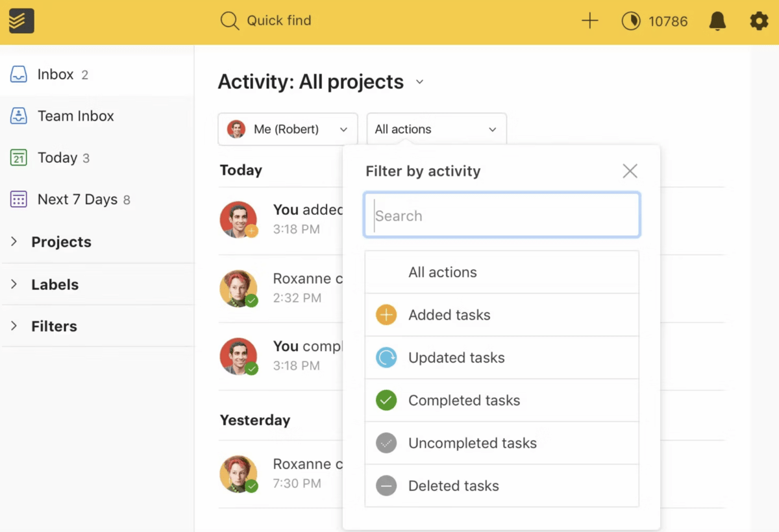Open Team Inbox in the sidebar
This screenshot has height=532, width=779.
[97, 116]
